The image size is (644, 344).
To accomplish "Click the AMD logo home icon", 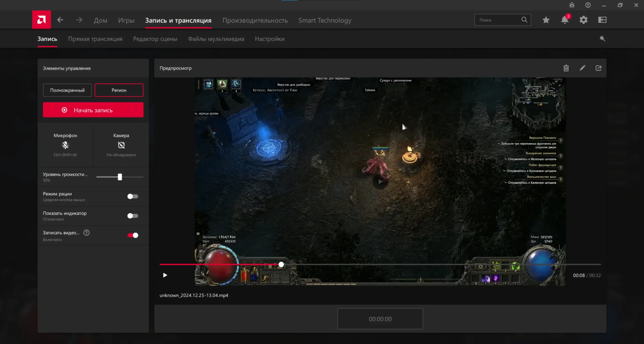I will pyautogui.click(x=42, y=20).
